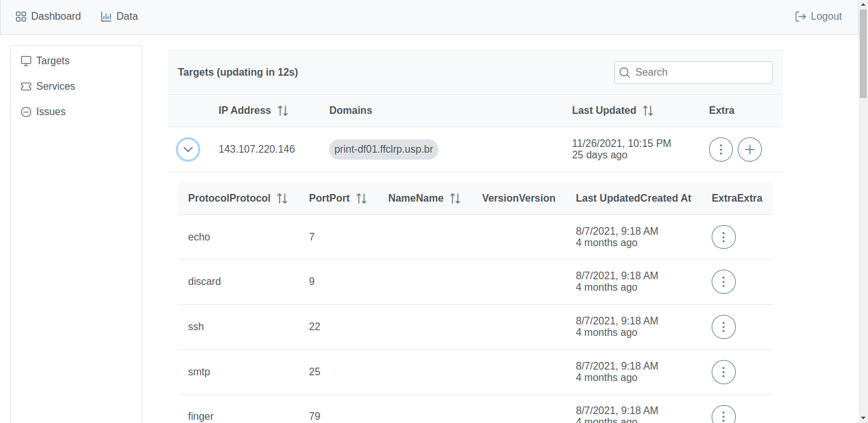Collapse the expanded 143.107.220.146 target row
Image resolution: width=868 pixels, height=423 pixels.
point(188,149)
